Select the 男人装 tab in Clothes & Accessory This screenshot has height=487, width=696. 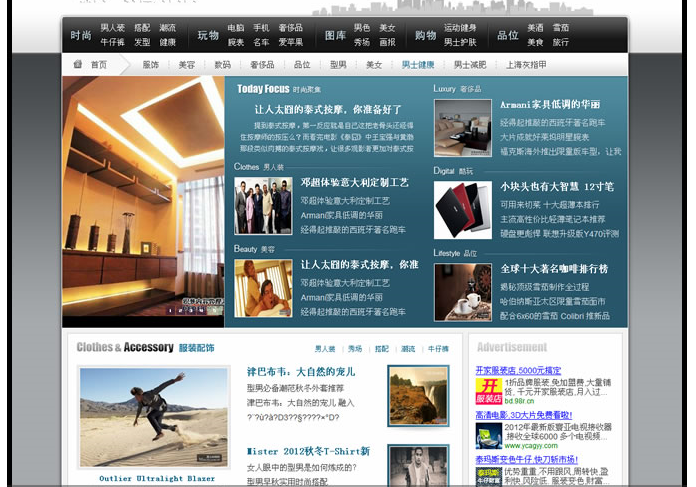point(325,349)
